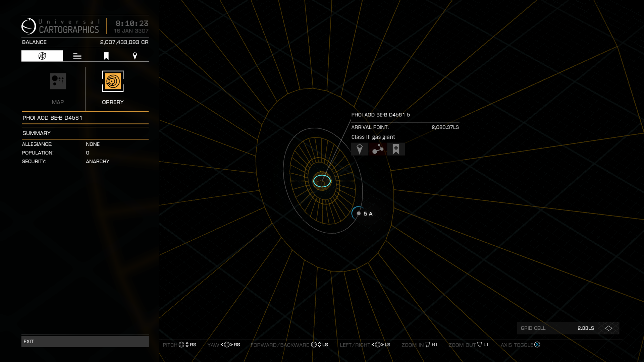This screenshot has height=362, width=644.
Task: Target planet 5 with location pin icon
Action: click(360, 149)
